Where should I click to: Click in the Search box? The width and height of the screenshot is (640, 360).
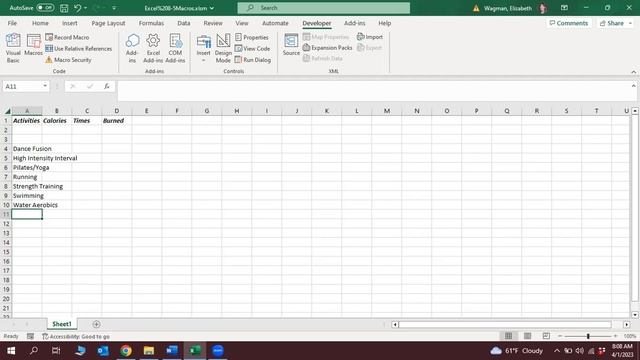point(324,8)
